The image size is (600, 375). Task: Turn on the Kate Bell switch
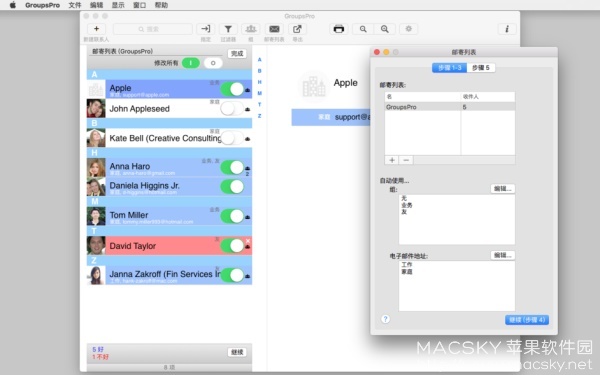coord(232,138)
